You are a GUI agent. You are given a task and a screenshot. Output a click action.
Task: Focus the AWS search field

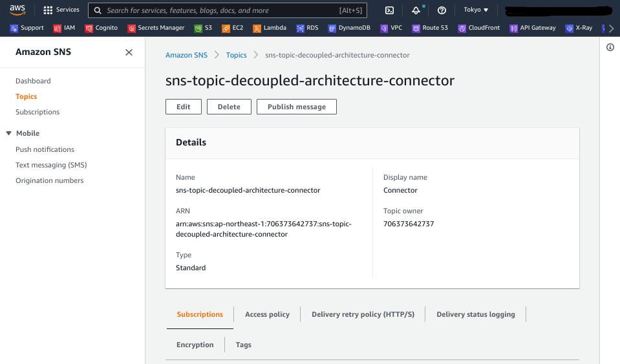(x=228, y=10)
